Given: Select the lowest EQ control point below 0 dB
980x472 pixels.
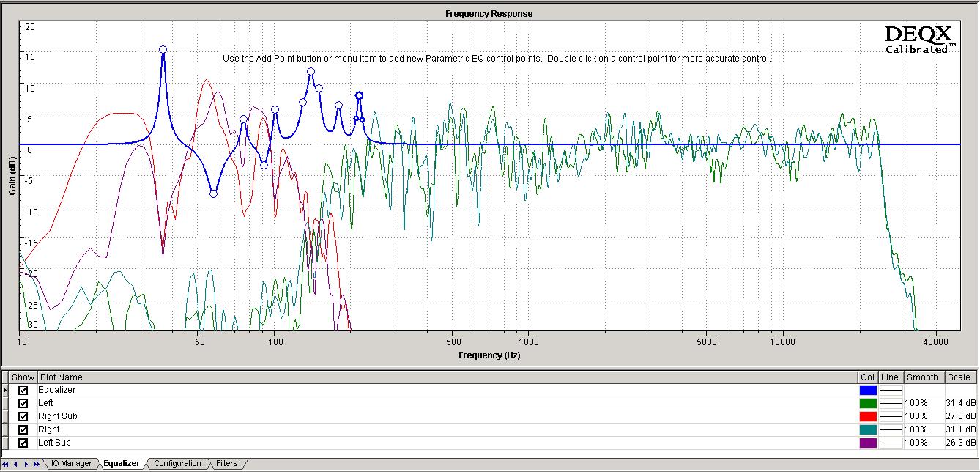Looking at the screenshot, I should tap(213, 193).
